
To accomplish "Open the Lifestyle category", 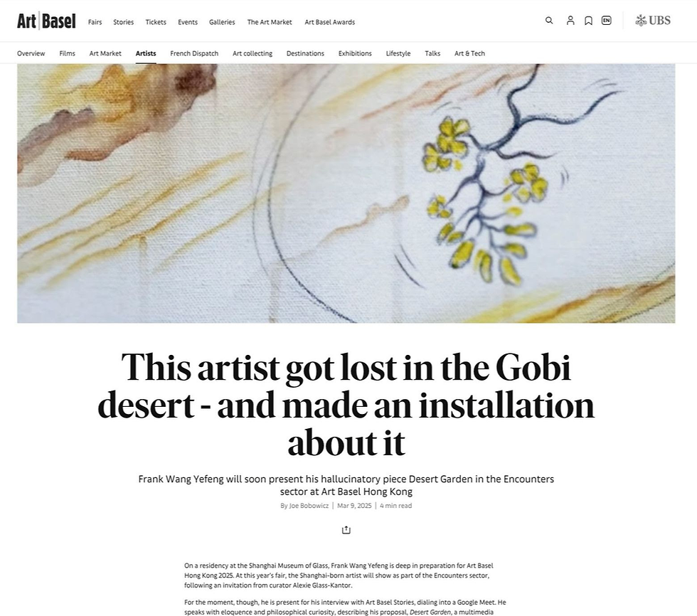I will [398, 53].
